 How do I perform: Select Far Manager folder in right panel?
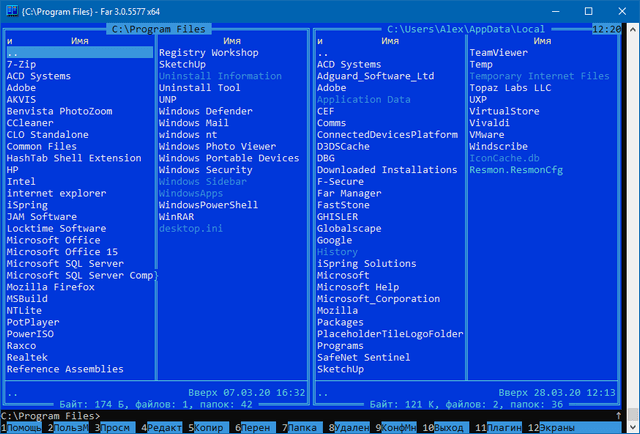point(347,193)
